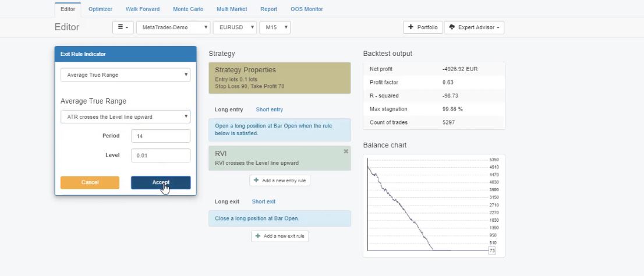Click the Period input field
This screenshot has width=644, height=276.
160,136
